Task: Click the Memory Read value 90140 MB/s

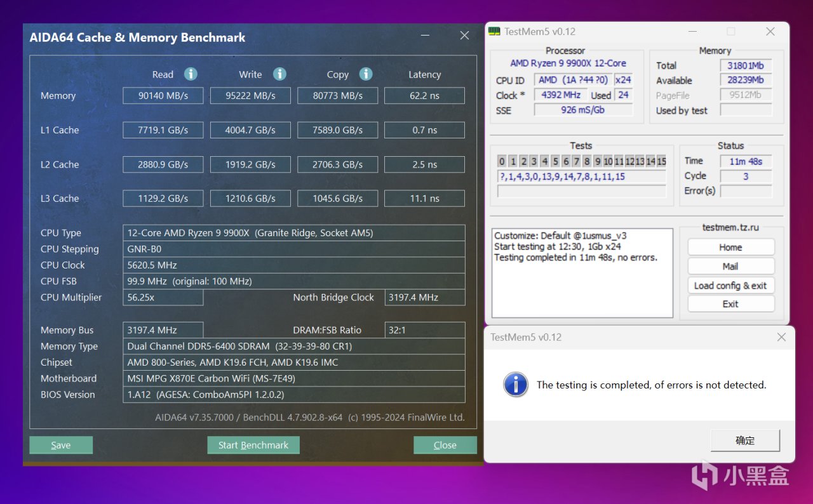Action: click(x=163, y=96)
